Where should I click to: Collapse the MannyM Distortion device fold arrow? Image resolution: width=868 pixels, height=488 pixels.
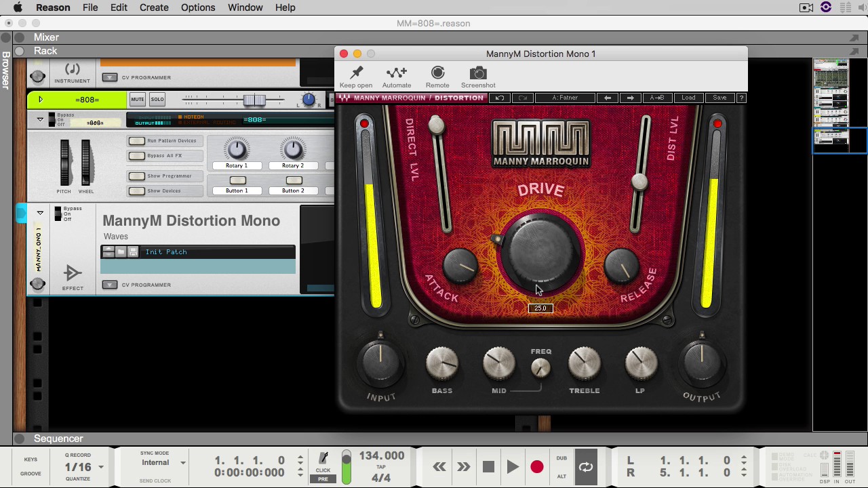pos(40,213)
